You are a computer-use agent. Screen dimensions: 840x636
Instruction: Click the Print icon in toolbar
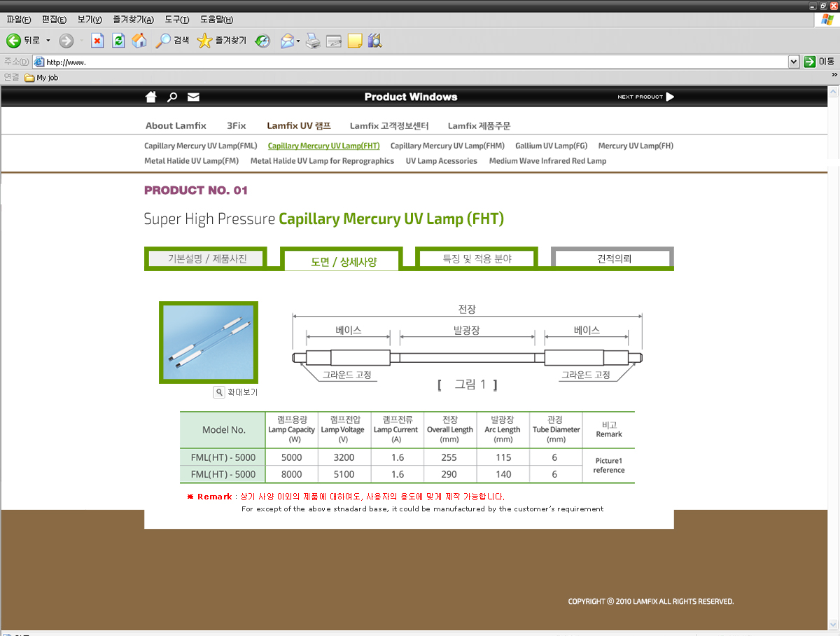pyautogui.click(x=313, y=41)
